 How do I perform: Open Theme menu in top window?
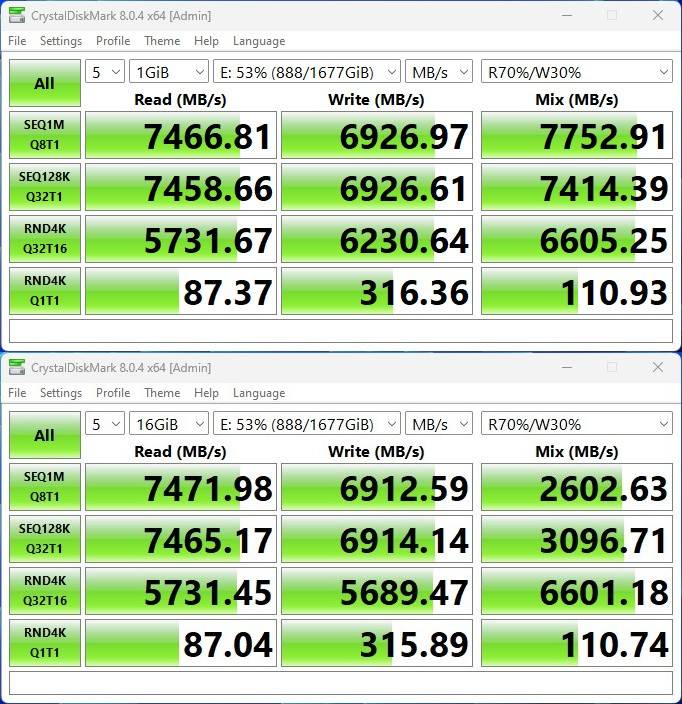pos(162,41)
